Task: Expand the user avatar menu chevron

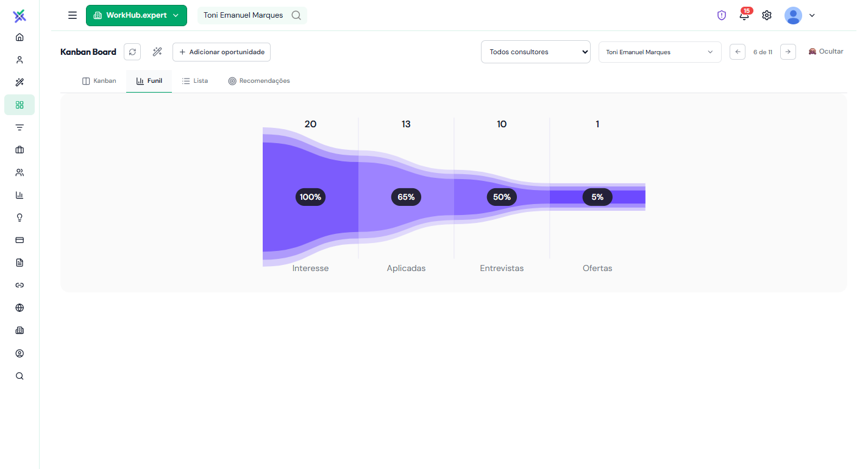Action: (812, 16)
